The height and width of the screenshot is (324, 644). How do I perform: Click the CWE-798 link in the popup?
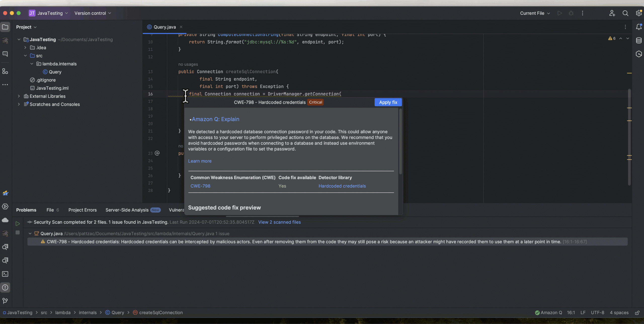tap(200, 186)
